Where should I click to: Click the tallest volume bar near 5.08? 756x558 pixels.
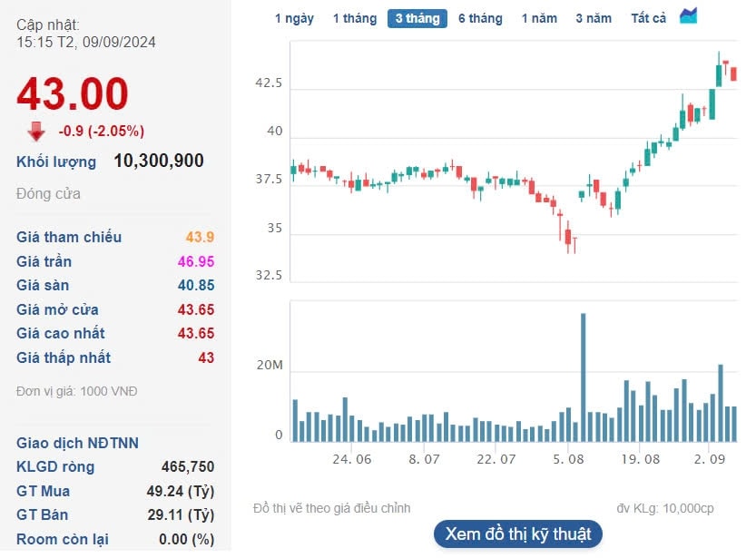pyautogui.click(x=583, y=377)
